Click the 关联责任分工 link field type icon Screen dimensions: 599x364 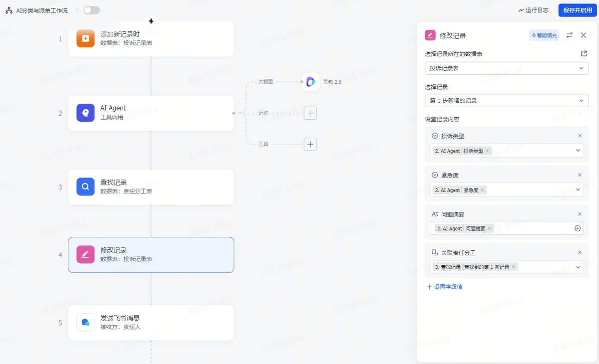click(435, 253)
